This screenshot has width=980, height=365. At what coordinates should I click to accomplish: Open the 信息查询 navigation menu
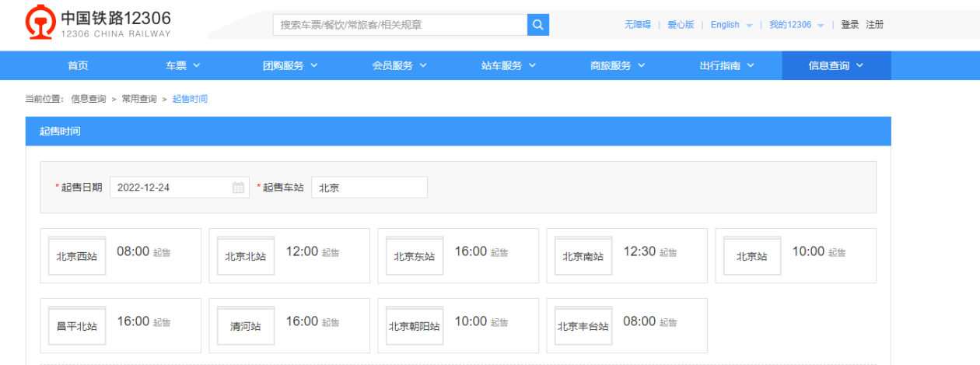pos(836,65)
